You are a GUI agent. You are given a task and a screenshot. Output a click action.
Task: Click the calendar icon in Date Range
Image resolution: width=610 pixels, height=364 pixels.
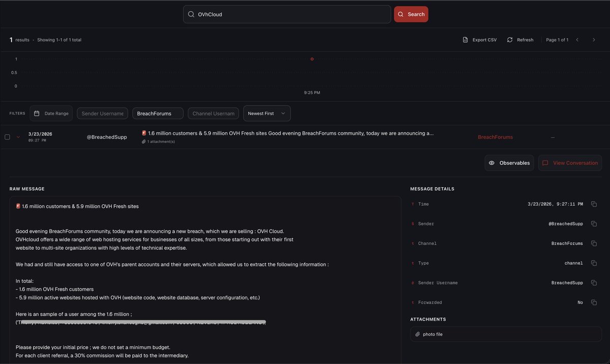[37, 113]
